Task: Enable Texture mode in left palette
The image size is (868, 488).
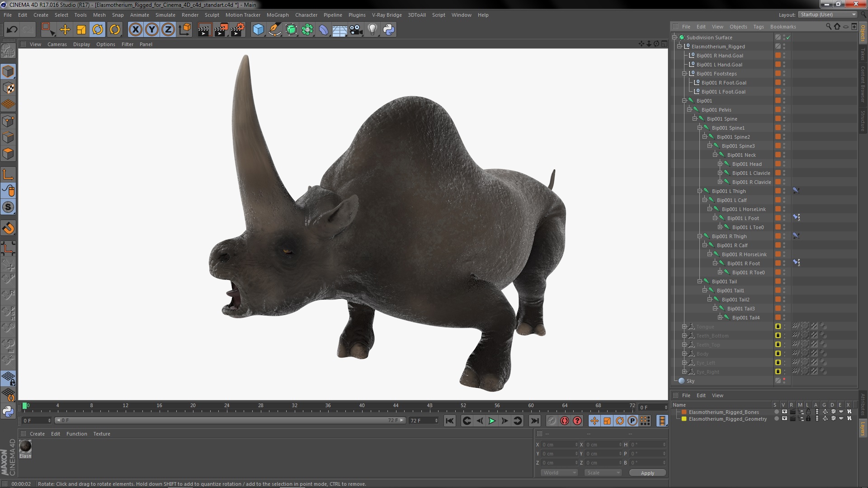Action: (x=8, y=88)
